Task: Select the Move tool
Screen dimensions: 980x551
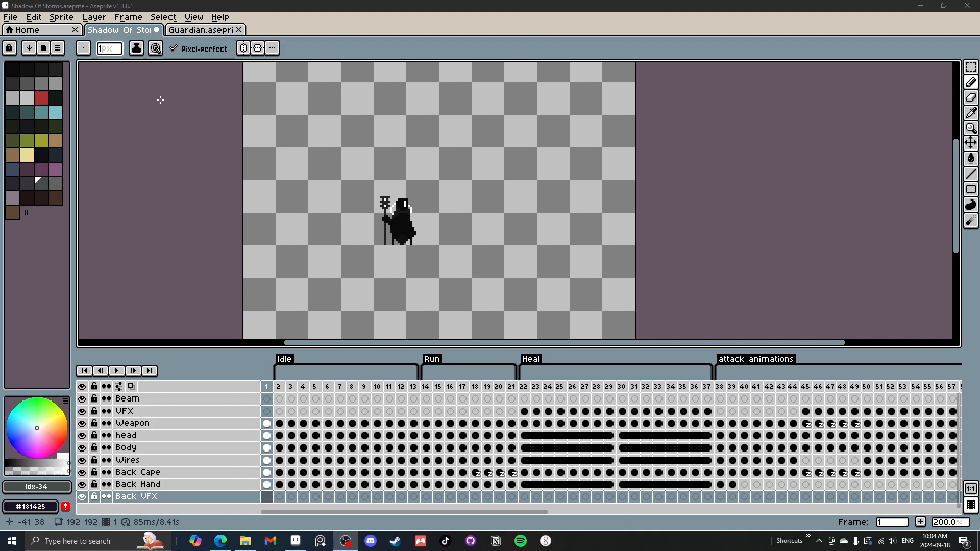Action: point(971,143)
